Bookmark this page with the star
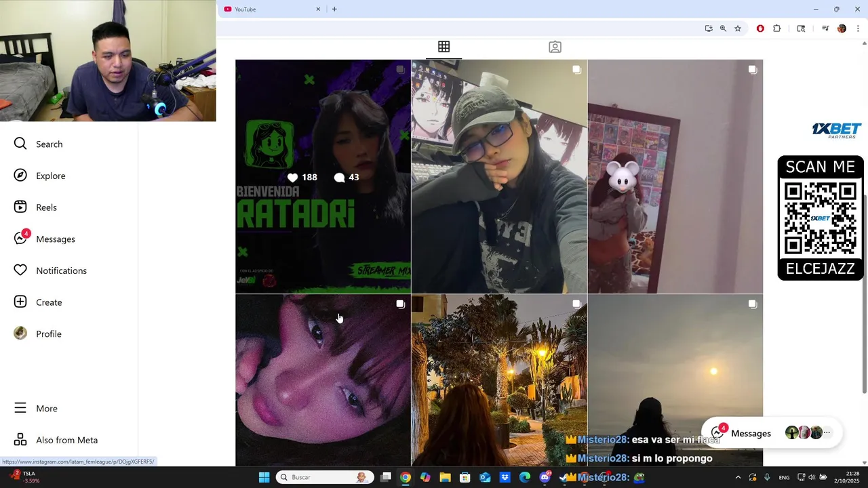868x488 pixels. pyautogui.click(x=738, y=28)
